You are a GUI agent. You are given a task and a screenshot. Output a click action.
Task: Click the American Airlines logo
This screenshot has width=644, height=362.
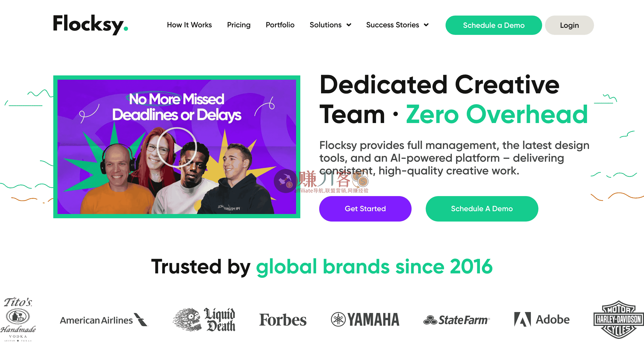point(104,320)
